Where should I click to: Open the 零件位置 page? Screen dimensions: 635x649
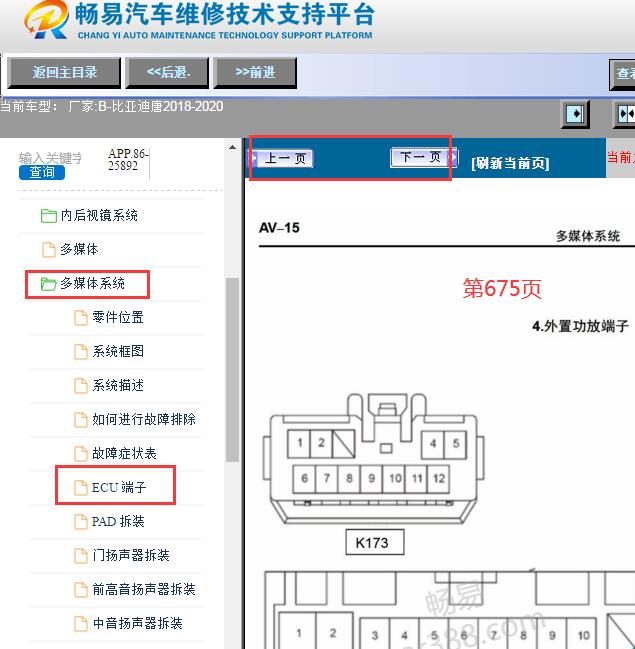[118, 317]
